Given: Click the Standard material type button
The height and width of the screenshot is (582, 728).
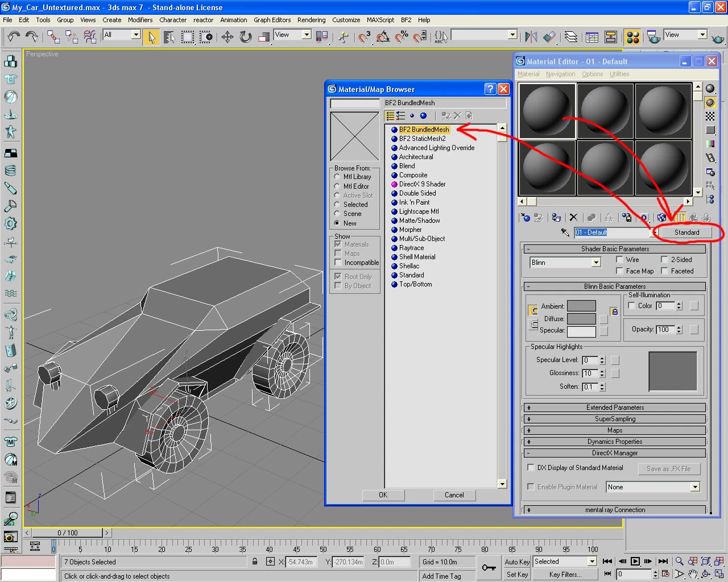Looking at the screenshot, I should (x=686, y=232).
